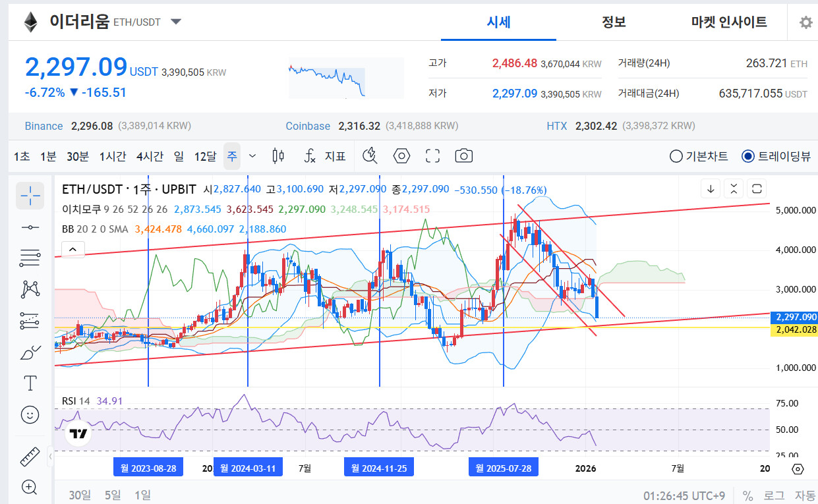Click the 이치모쿠 indicator legend
Viewport: 818px width, 504px height.
pyautogui.click(x=81, y=210)
